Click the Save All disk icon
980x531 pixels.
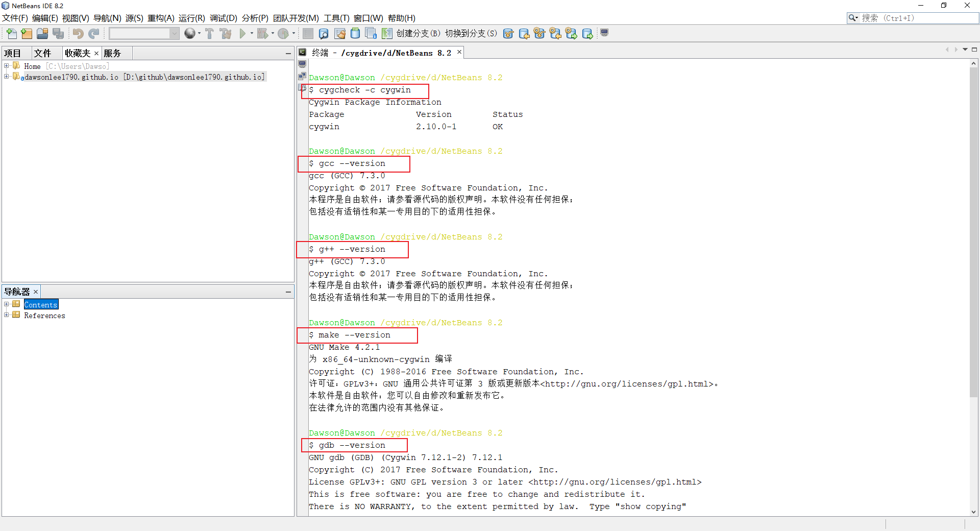click(x=58, y=34)
